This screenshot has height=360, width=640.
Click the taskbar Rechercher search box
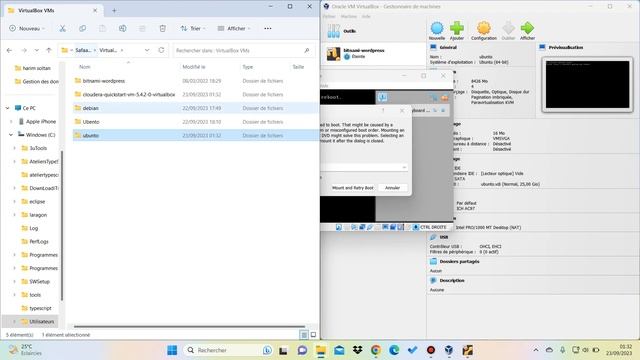click(x=227, y=350)
